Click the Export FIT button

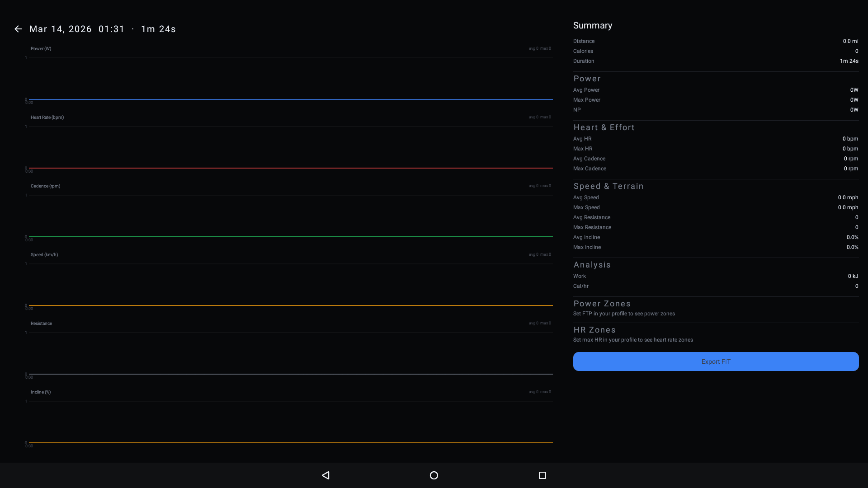click(716, 361)
